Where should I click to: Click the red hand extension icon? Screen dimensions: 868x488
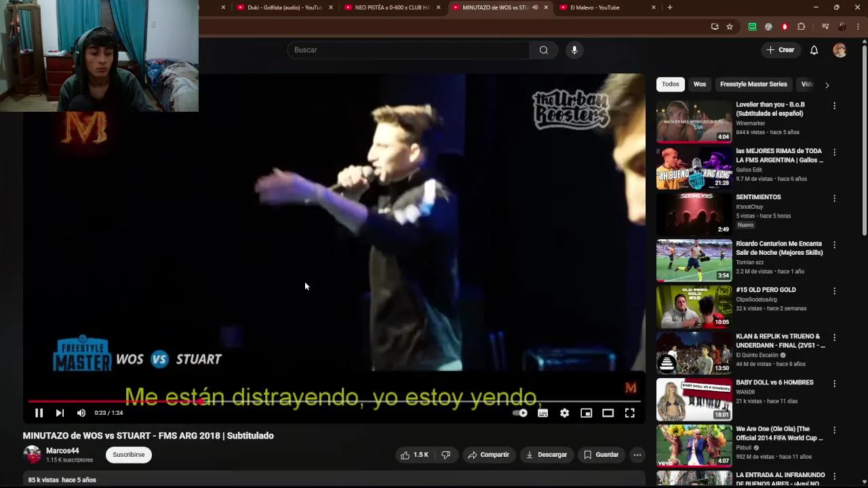(785, 26)
